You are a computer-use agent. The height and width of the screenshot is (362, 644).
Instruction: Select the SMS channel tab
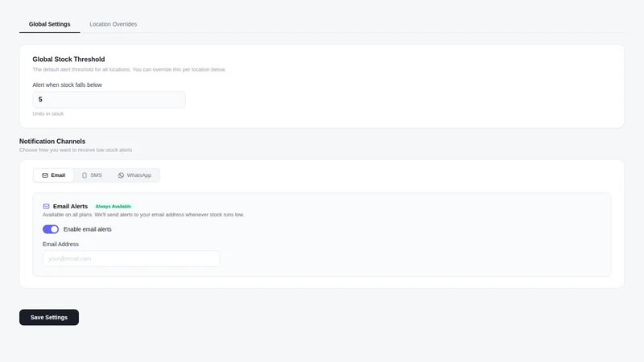coord(92,175)
